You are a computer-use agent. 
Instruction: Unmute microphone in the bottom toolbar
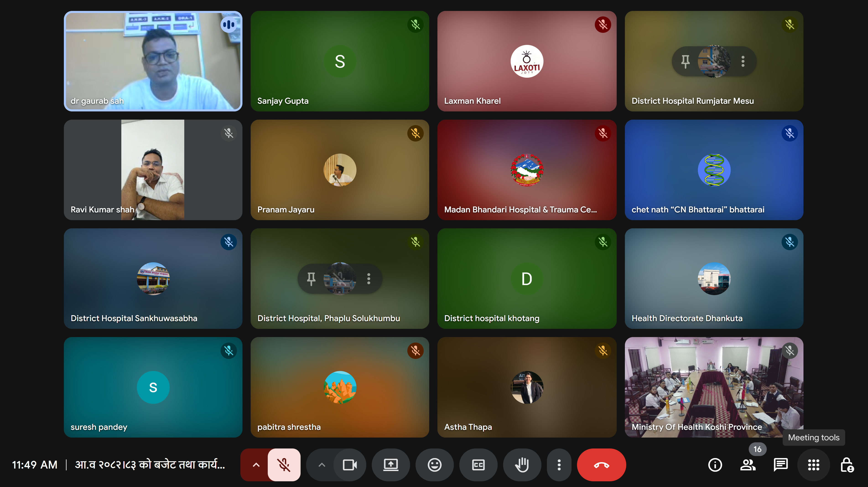tap(284, 465)
